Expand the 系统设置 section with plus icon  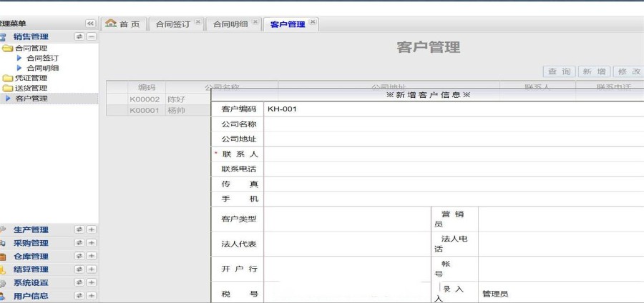coord(92,282)
